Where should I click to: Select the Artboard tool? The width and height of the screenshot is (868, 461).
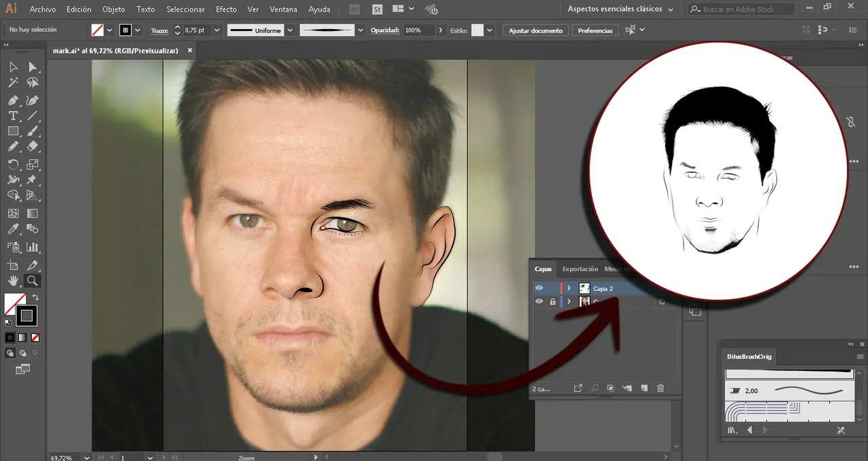(x=13, y=265)
